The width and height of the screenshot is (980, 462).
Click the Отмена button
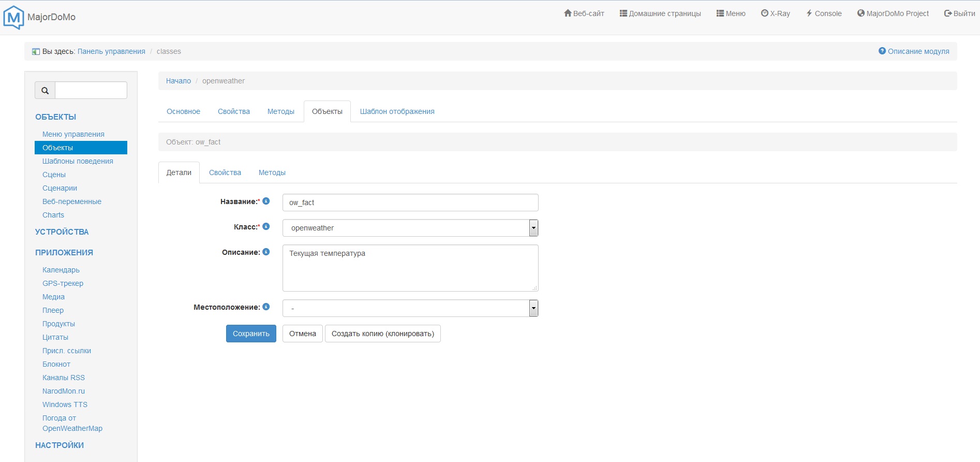point(302,334)
